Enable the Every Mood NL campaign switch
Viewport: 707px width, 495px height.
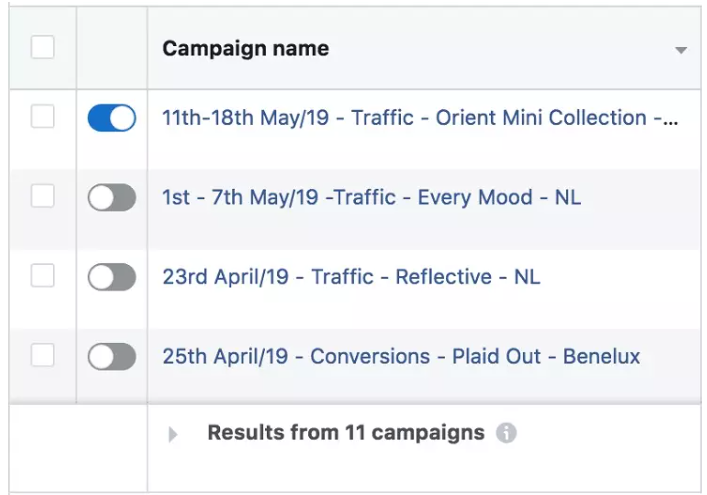111,198
